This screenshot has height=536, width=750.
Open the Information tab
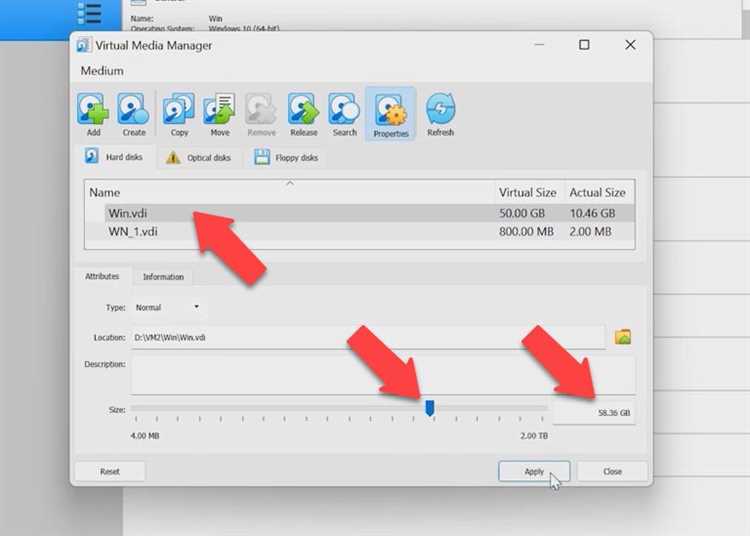(x=163, y=277)
